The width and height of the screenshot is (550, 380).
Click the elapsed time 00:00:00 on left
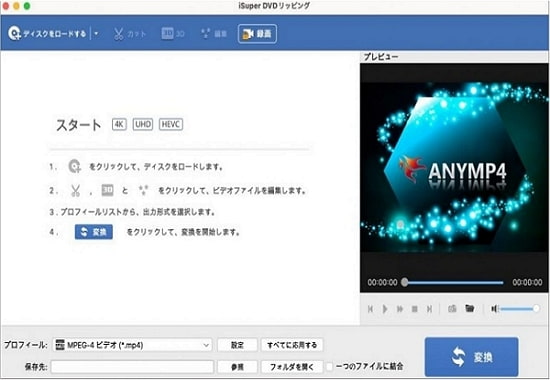382,282
